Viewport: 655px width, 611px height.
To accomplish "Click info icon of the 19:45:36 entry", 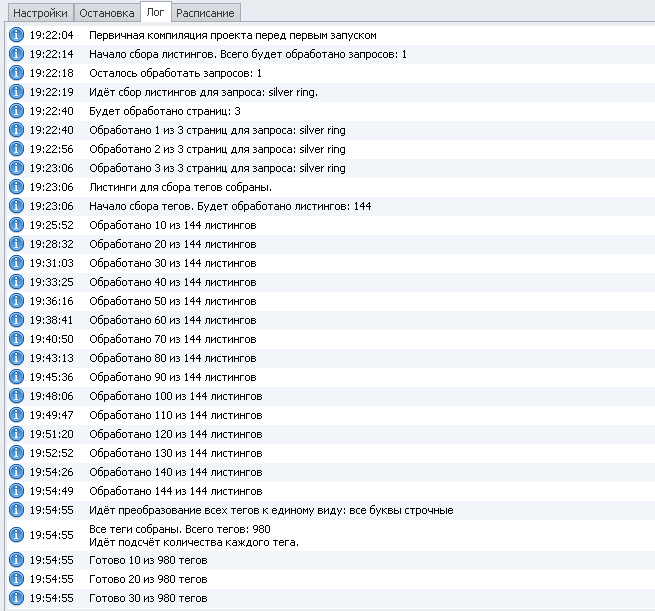I will coord(16,377).
